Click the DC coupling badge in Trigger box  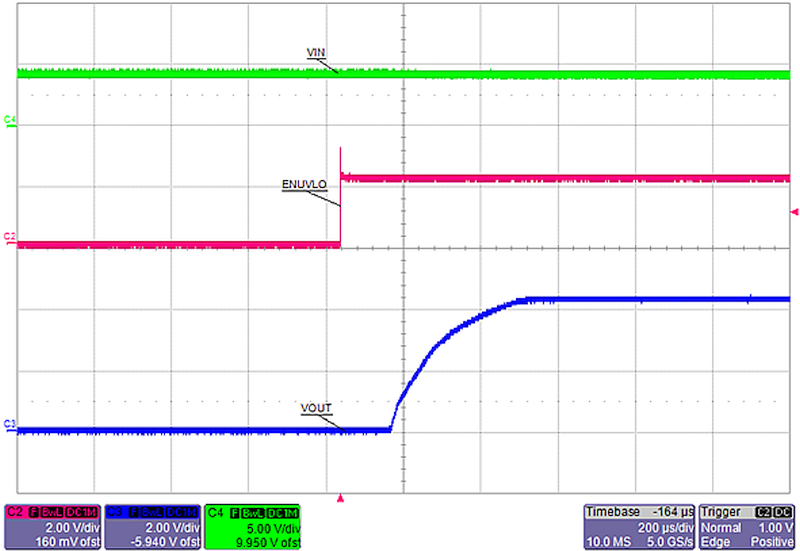(x=783, y=512)
